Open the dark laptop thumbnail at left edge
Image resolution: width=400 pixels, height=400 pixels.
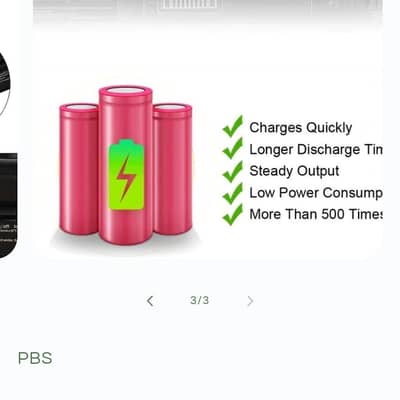(x=8, y=206)
